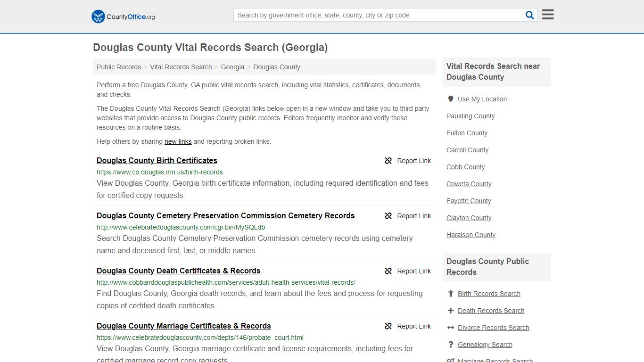
Task: Open the co.douglas.mn.us birth-records URL
Action: (x=160, y=172)
